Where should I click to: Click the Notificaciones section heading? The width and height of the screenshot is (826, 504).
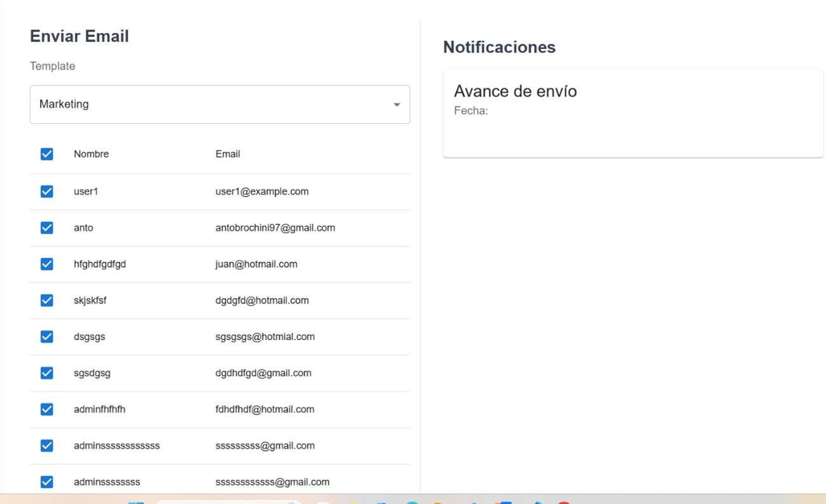tap(499, 47)
